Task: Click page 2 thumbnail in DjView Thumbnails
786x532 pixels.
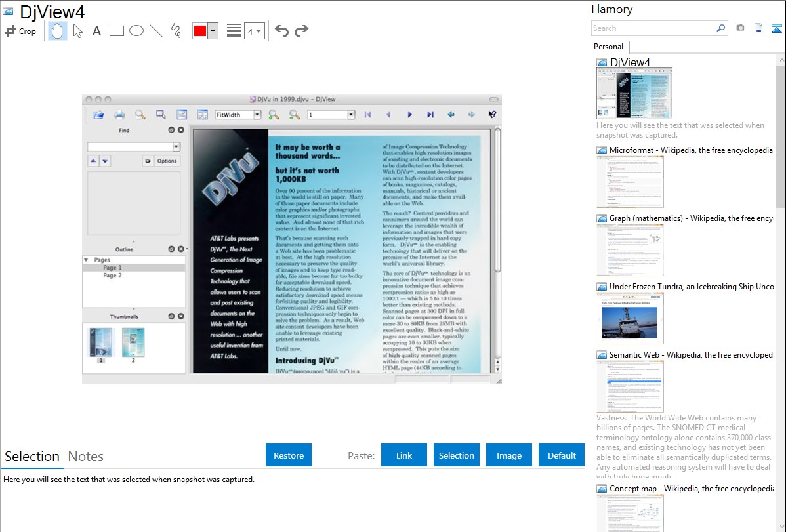Action: (133, 342)
